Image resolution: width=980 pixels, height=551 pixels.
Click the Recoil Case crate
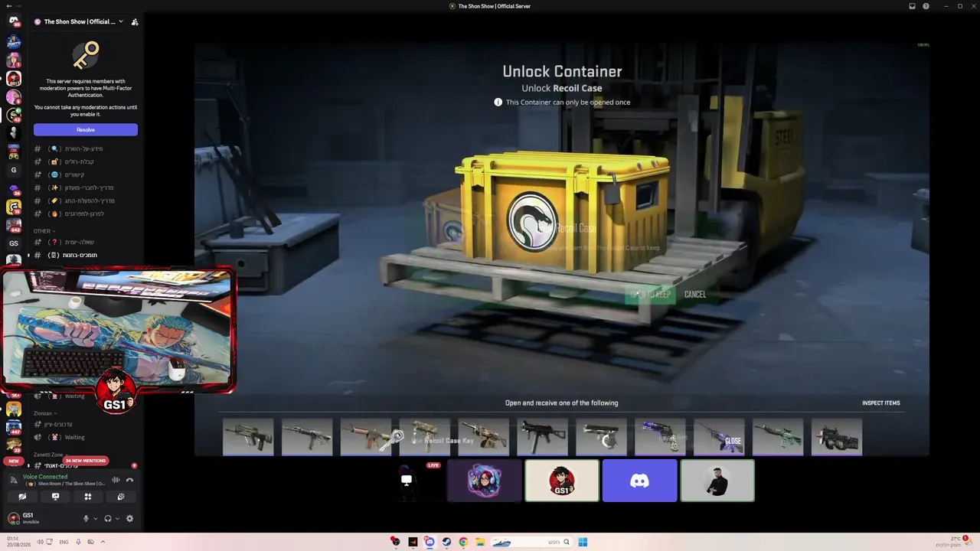pyautogui.click(x=562, y=213)
